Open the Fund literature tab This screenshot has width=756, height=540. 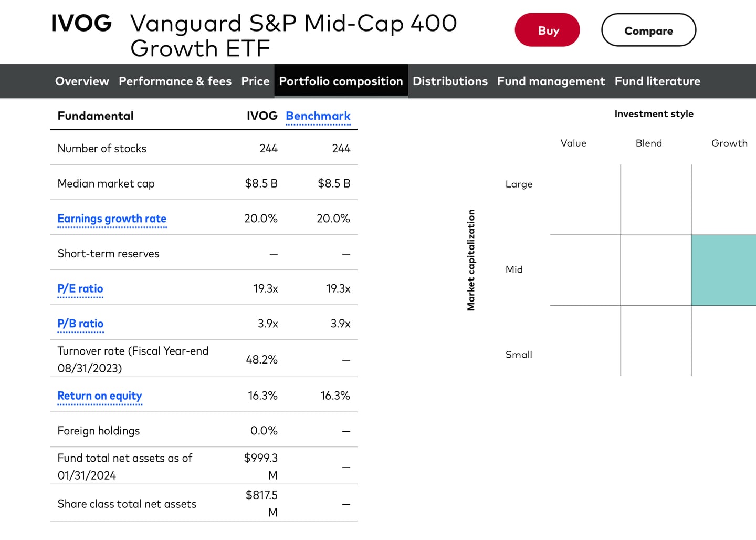click(x=657, y=81)
